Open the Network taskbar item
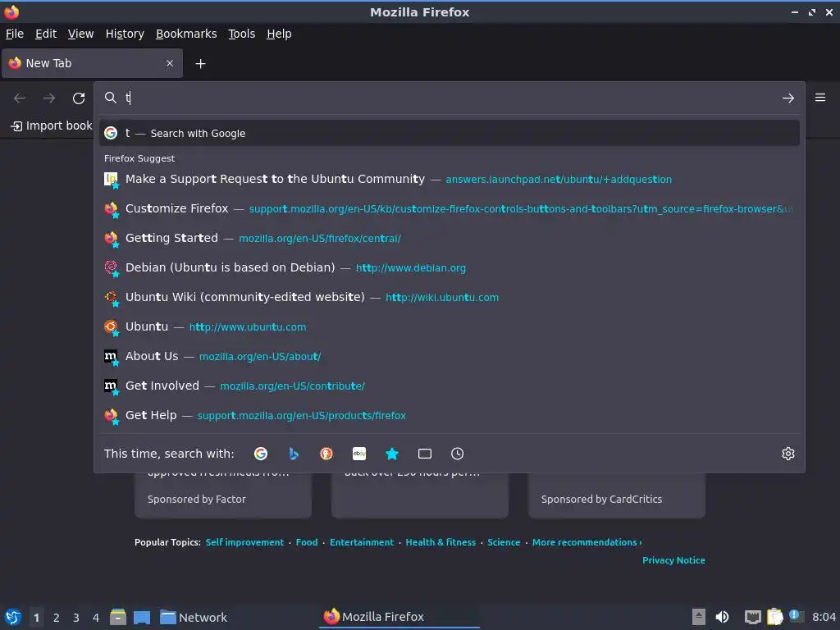Image resolution: width=840 pixels, height=630 pixels. [194, 617]
